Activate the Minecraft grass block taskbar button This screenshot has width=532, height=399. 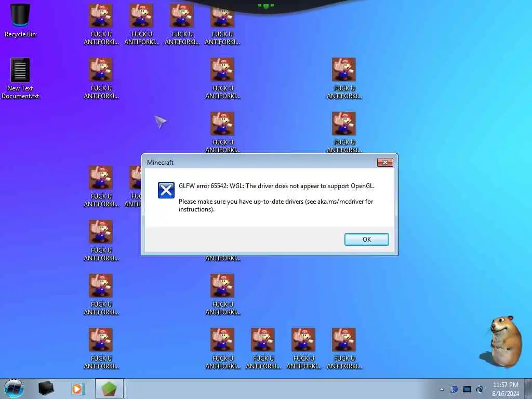(109, 389)
